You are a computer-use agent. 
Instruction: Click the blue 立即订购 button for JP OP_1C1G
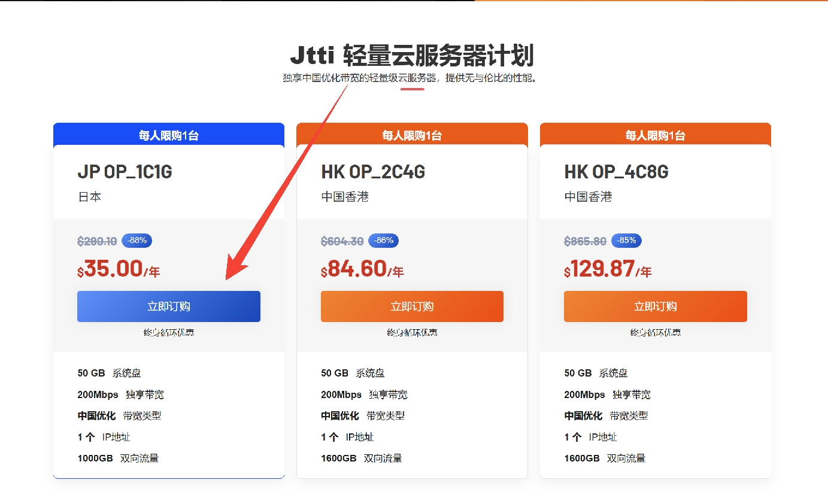point(168,306)
